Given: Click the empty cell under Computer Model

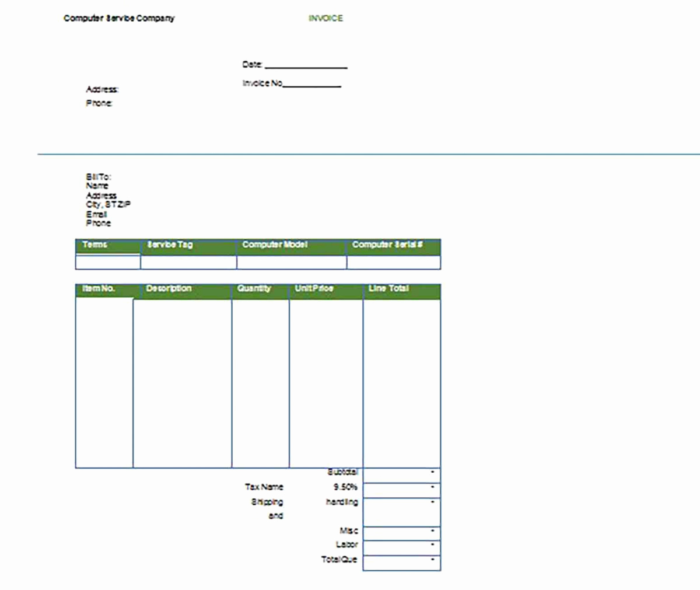Looking at the screenshot, I should (292, 262).
